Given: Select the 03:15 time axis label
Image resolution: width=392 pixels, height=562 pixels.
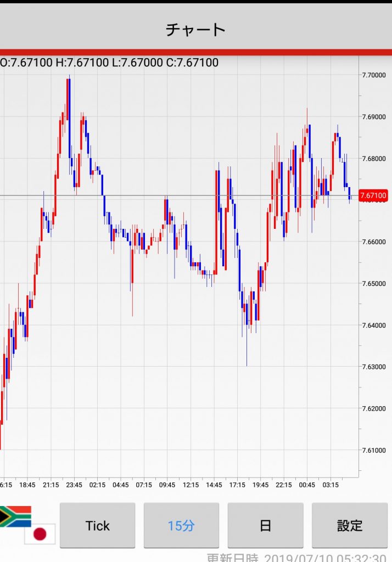Looking at the screenshot, I should [331, 485].
